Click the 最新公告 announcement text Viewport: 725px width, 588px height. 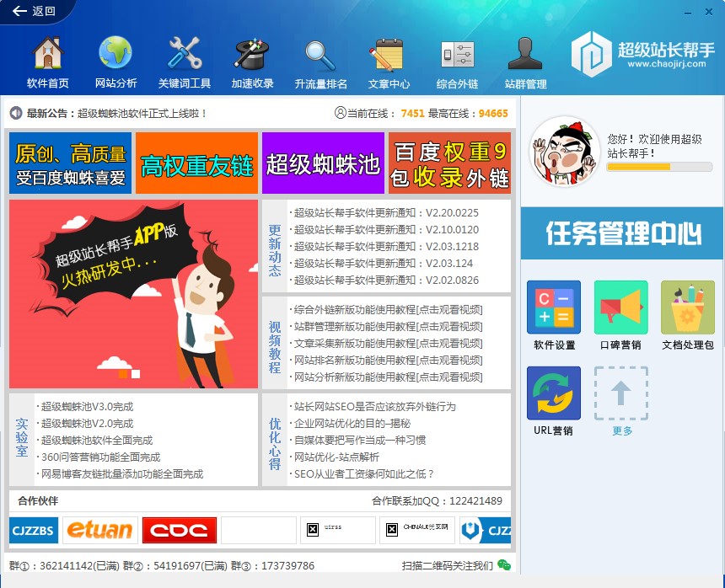pos(116,113)
